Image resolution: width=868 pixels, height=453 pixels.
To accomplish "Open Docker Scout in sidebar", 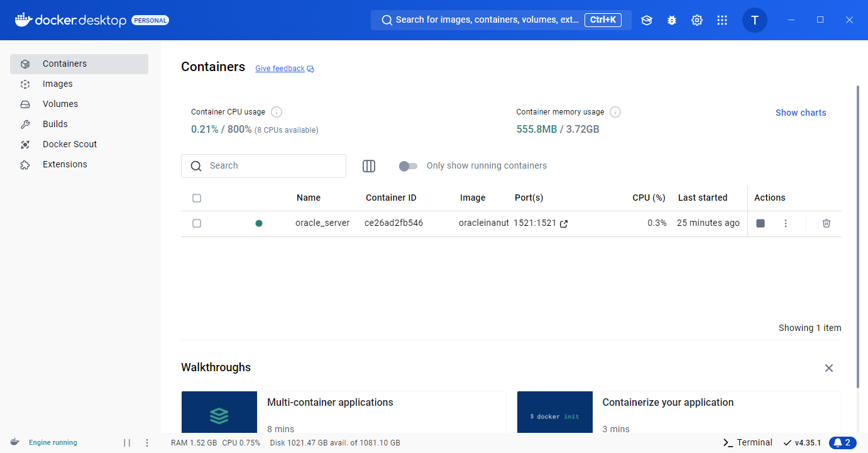I will [x=79, y=145].
